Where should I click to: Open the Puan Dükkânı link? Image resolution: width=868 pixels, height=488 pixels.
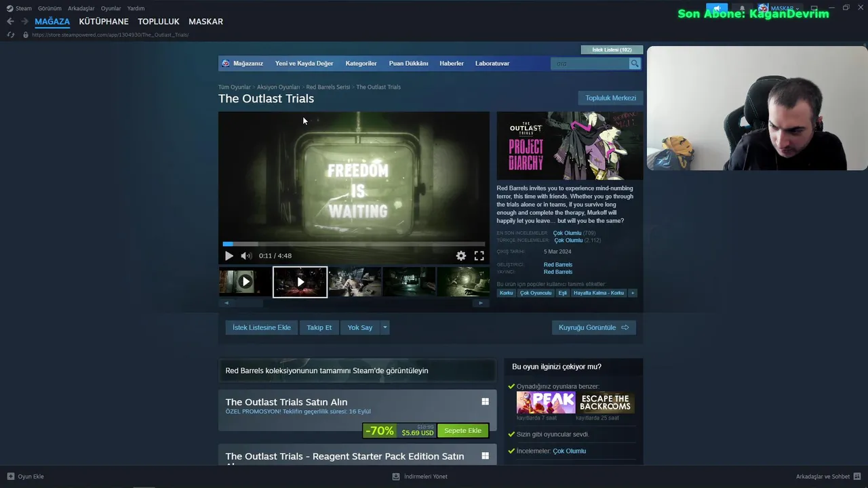click(x=408, y=63)
